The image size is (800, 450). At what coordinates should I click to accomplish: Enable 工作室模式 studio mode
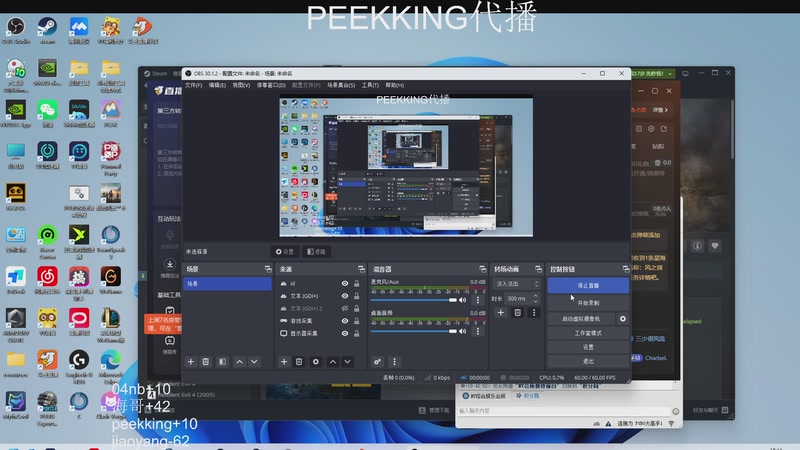click(x=588, y=333)
